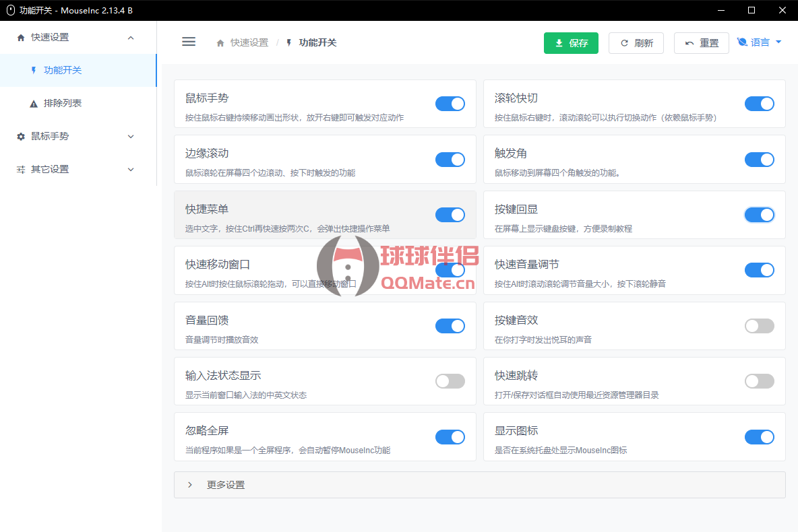The width and height of the screenshot is (798, 532).
Task: Click the home icon in breadcrumb
Action: (220, 43)
